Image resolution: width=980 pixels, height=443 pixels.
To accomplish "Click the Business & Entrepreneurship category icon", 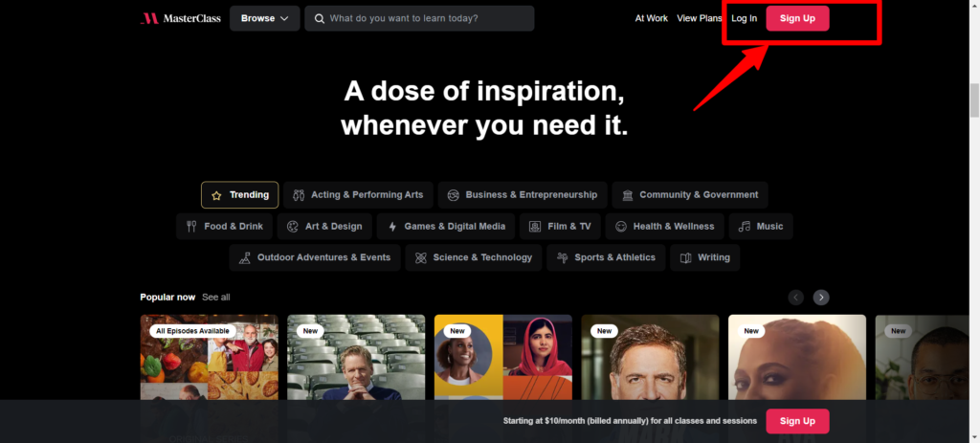I will click(x=453, y=195).
